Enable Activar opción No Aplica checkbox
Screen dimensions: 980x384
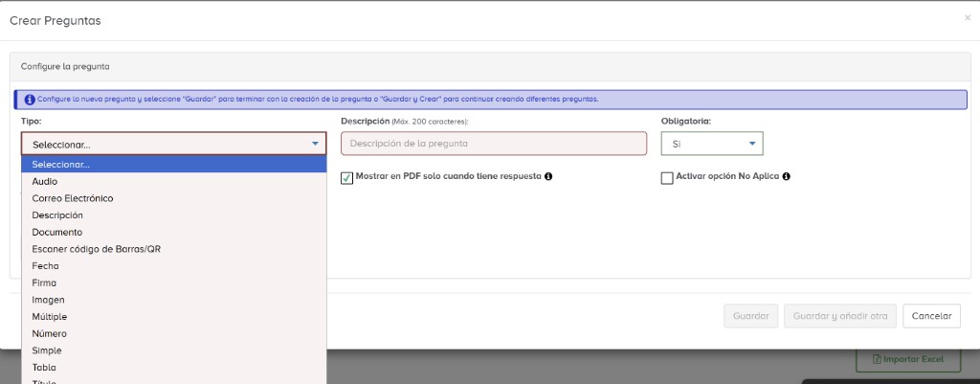pyautogui.click(x=667, y=178)
